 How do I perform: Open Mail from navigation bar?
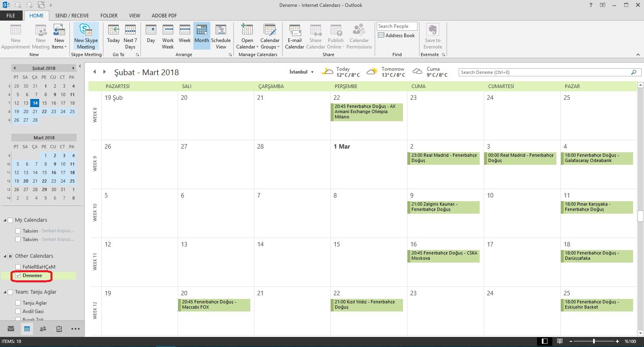[11, 329]
